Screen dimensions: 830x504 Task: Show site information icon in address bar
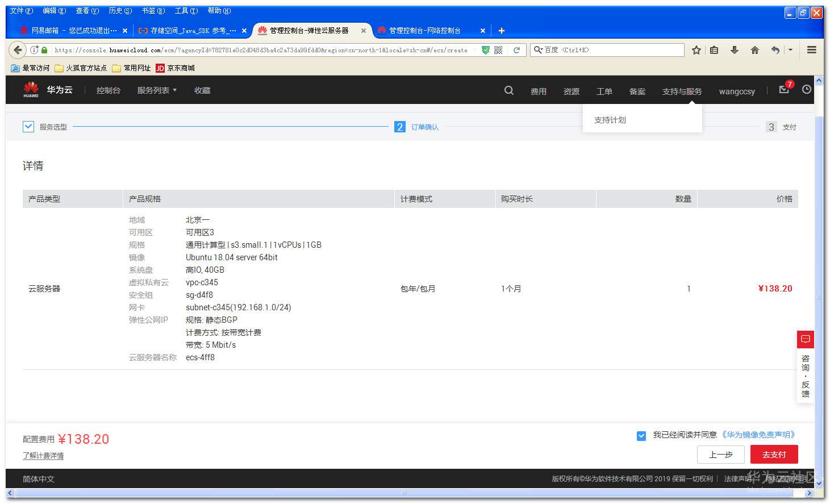35,50
